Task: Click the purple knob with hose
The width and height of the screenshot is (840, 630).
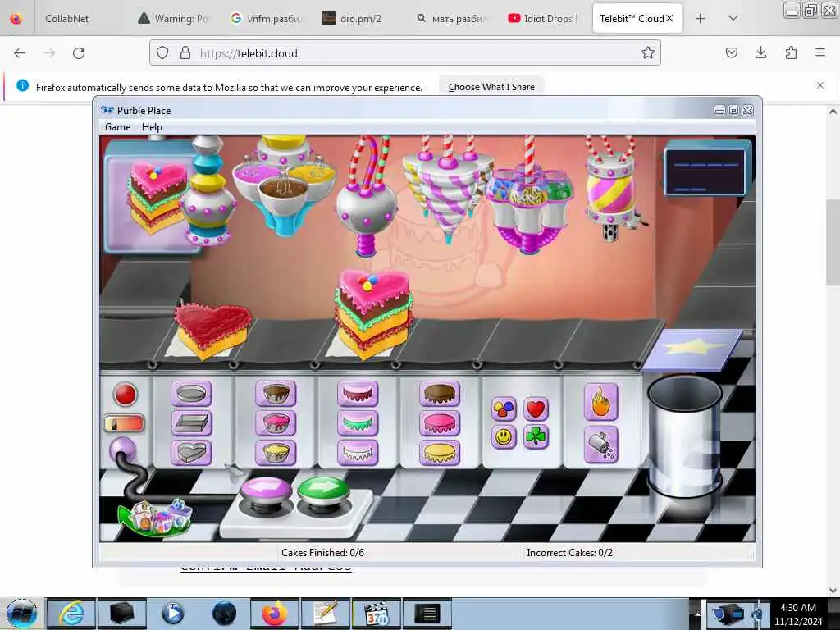Action: click(123, 450)
